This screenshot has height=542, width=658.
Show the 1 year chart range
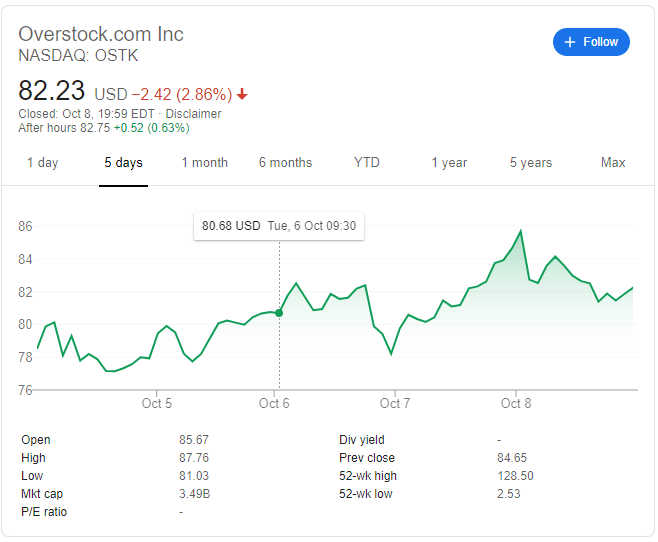pos(449,163)
